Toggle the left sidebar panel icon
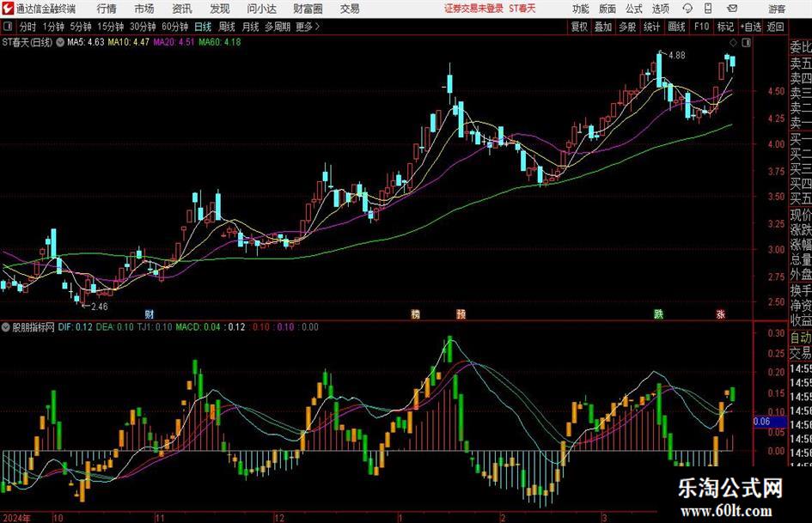The height and width of the screenshot is (523, 812). tap(7, 27)
